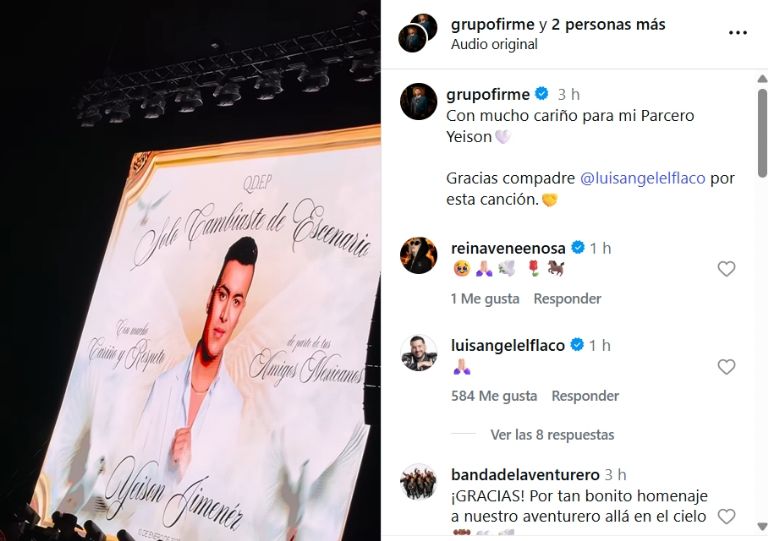Reply to reinaveneenosa's comment via Responder

(567, 299)
